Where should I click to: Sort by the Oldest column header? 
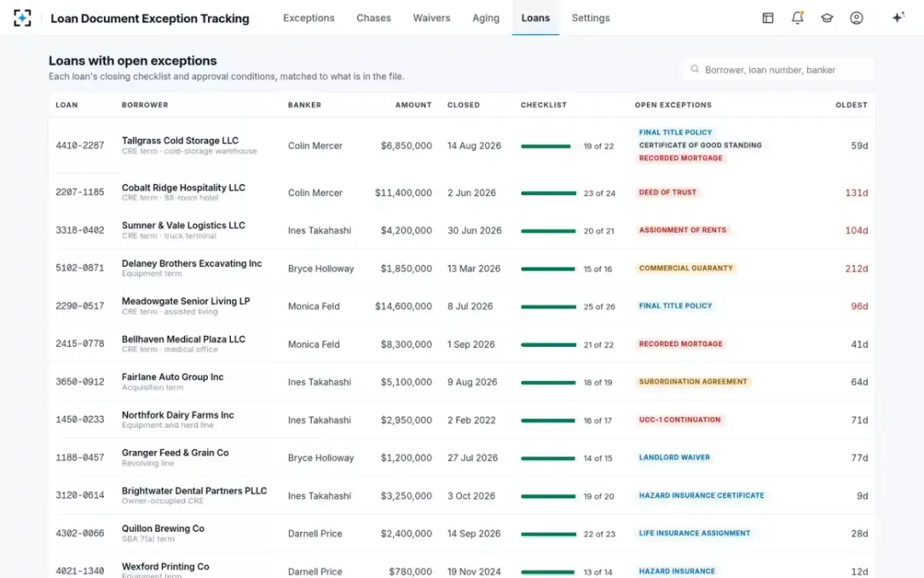pos(852,105)
